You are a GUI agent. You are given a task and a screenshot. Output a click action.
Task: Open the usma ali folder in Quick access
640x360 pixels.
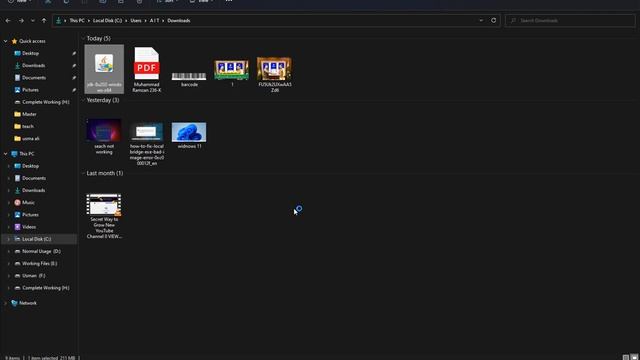(31, 139)
